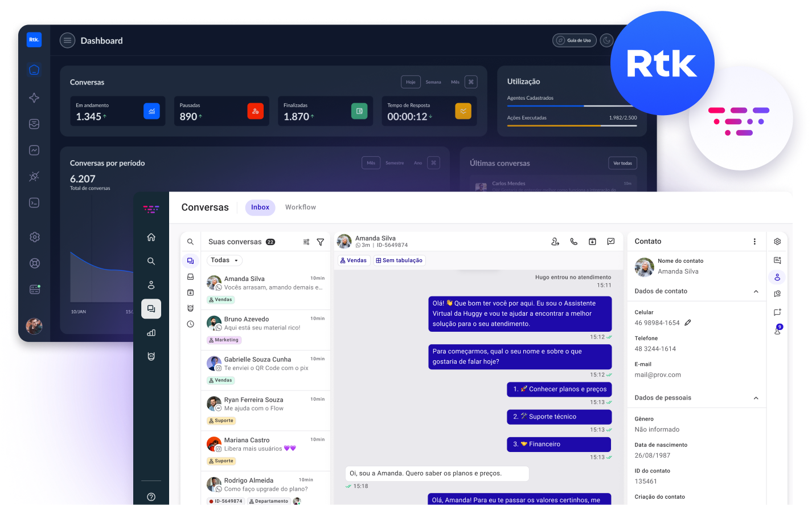This screenshot has width=812, height=505.
Task: Open Mariana Castro conversation
Action: (265, 451)
